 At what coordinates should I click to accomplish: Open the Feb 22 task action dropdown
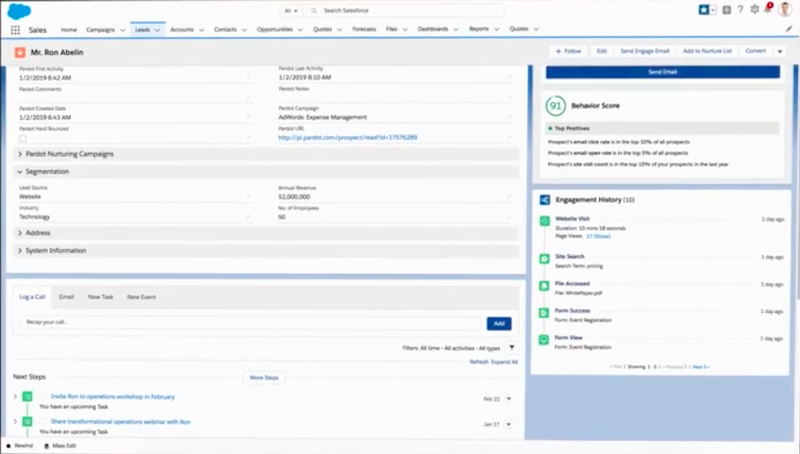(x=509, y=399)
